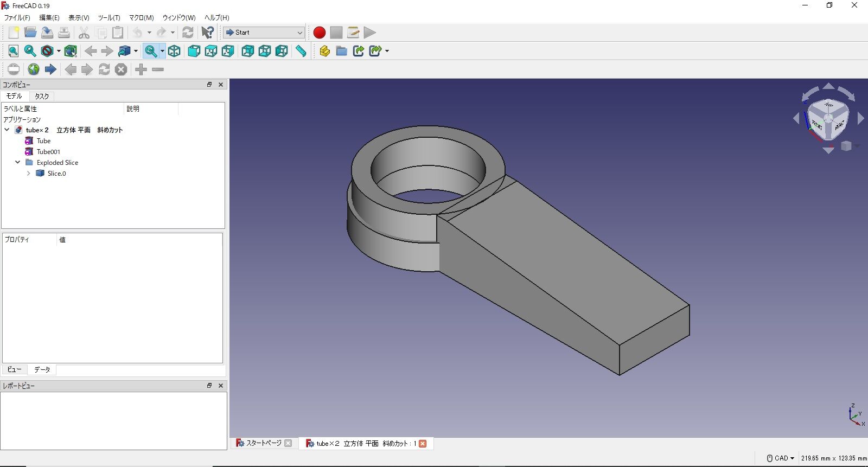Open the Redo history dropdown arrow
868x467 pixels.
pos(173,33)
